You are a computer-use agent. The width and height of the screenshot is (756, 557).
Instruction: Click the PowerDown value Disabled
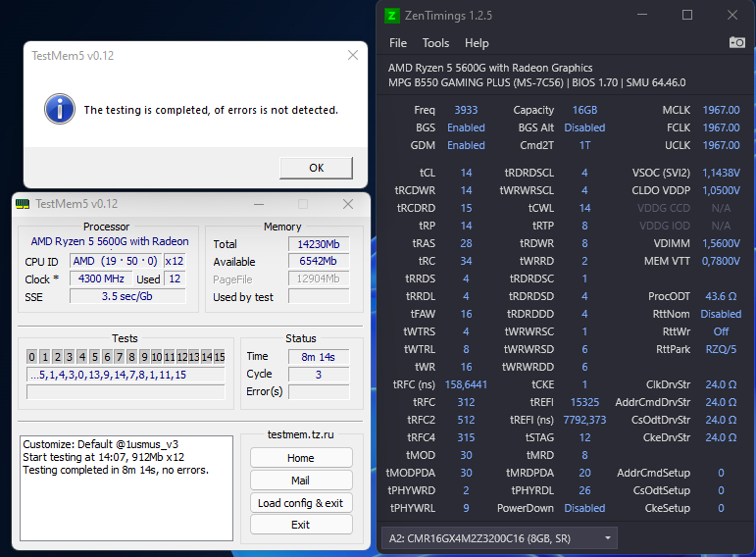(584, 508)
